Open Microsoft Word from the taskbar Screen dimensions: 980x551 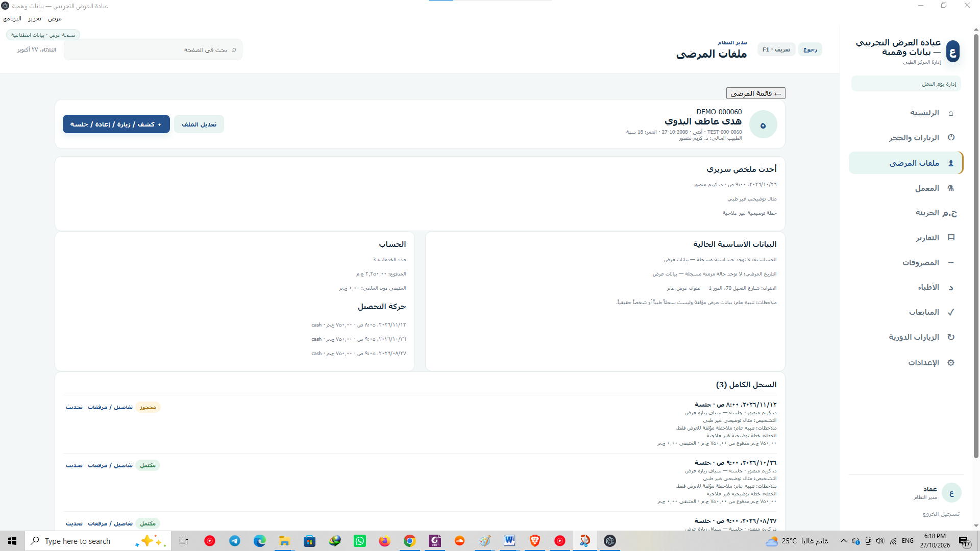tap(509, 541)
